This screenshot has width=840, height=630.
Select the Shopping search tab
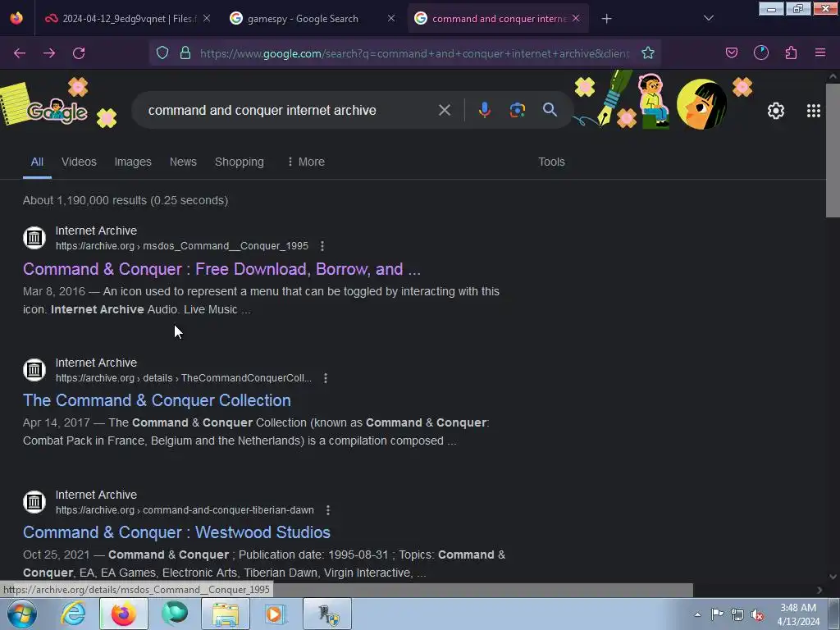pyautogui.click(x=239, y=162)
